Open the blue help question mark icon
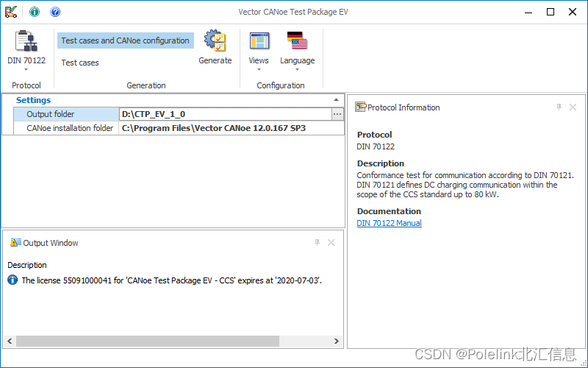 (x=55, y=12)
